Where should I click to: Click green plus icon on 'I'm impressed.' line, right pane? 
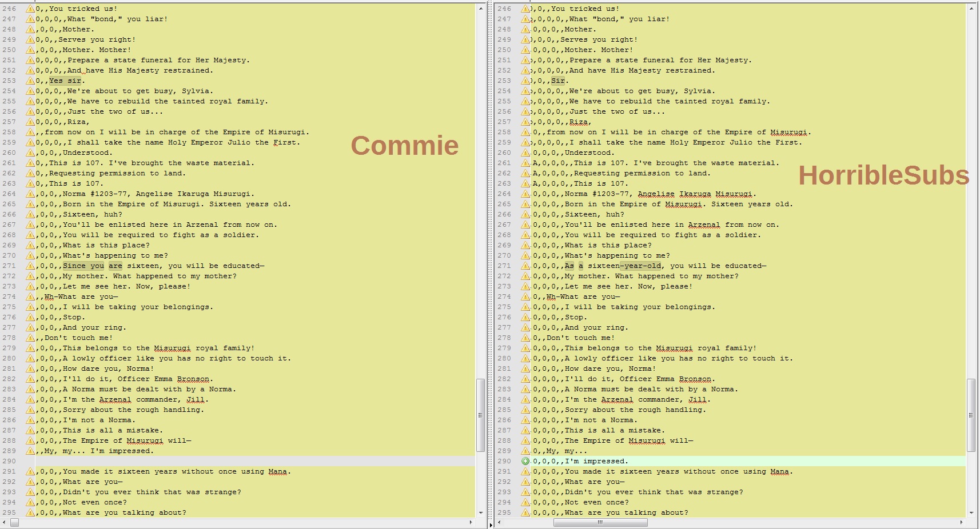[525, 461]
